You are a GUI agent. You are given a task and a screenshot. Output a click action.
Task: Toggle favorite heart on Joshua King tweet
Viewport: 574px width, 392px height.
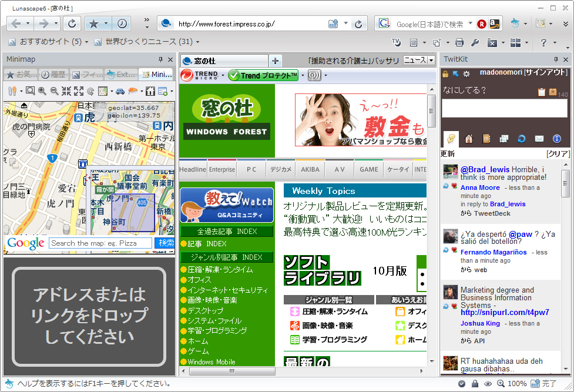[x=454, y=306]
